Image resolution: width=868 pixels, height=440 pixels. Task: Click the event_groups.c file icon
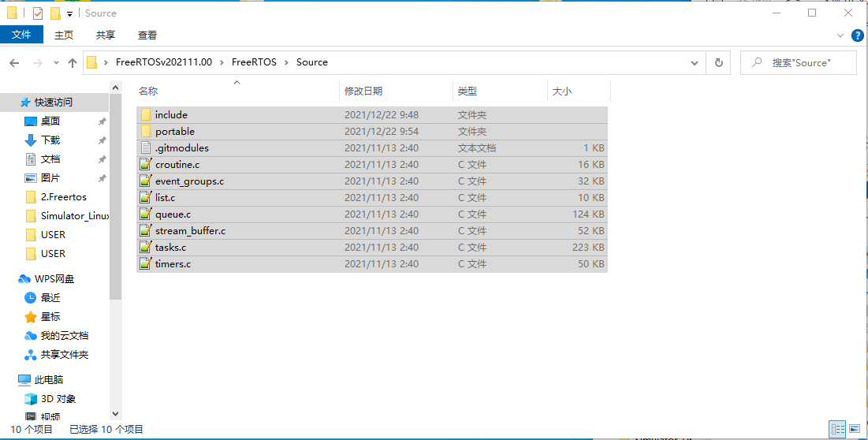pos(146,181)
